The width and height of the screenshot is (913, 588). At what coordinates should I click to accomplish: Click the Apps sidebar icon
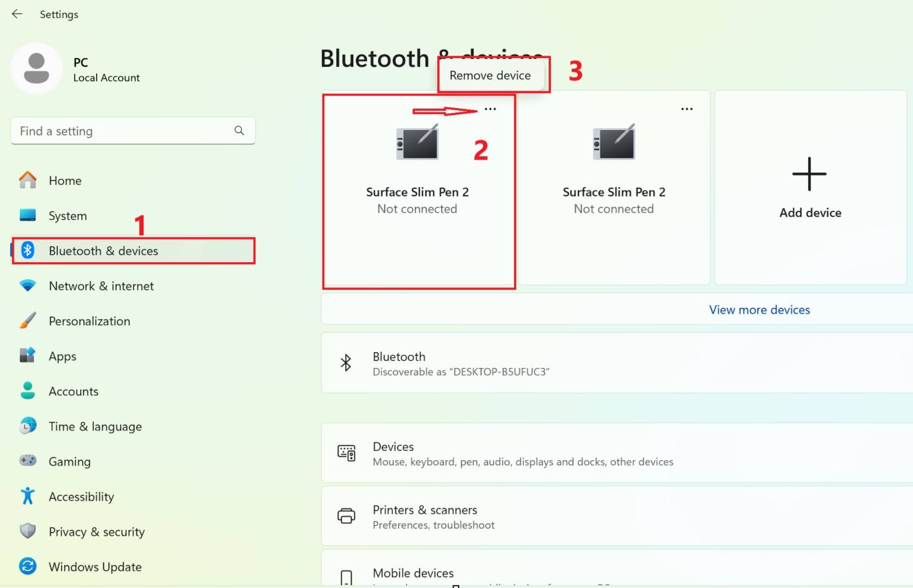(x=27, y=356)
